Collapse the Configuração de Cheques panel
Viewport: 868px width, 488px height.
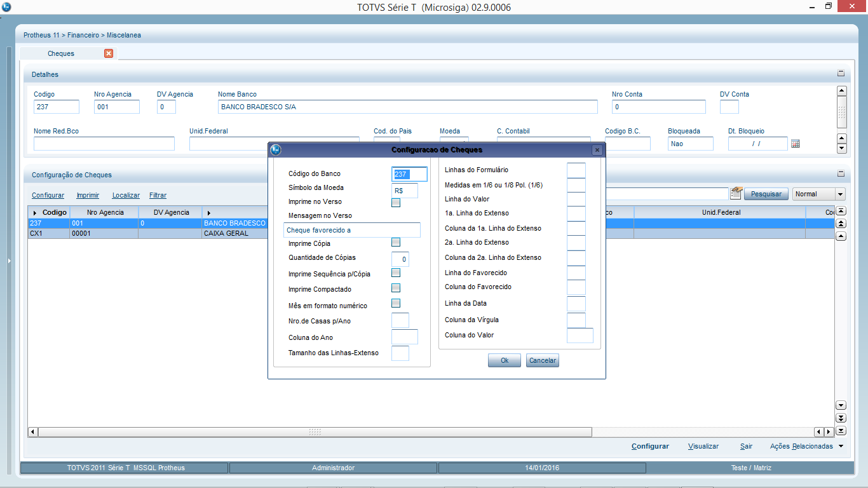841,173
